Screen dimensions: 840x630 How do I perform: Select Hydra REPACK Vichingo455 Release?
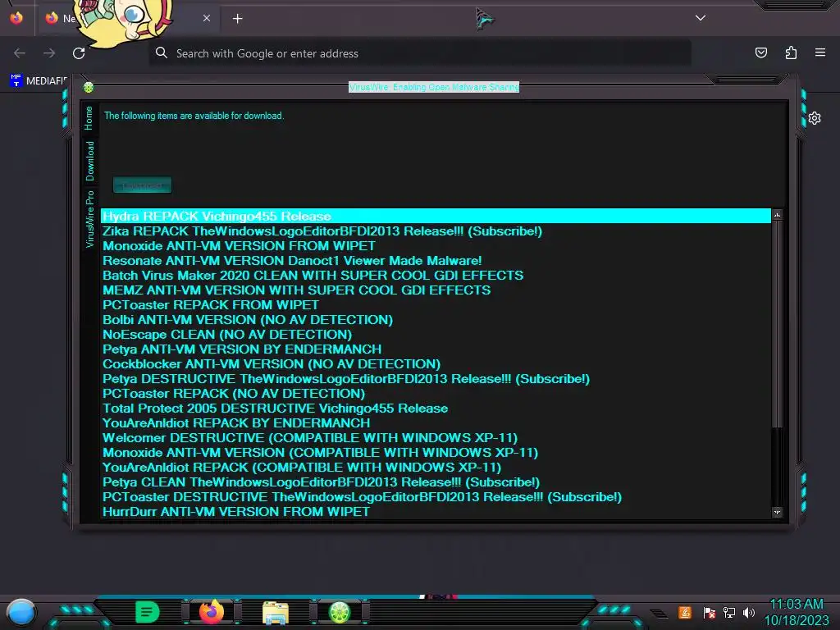(436, 217)
